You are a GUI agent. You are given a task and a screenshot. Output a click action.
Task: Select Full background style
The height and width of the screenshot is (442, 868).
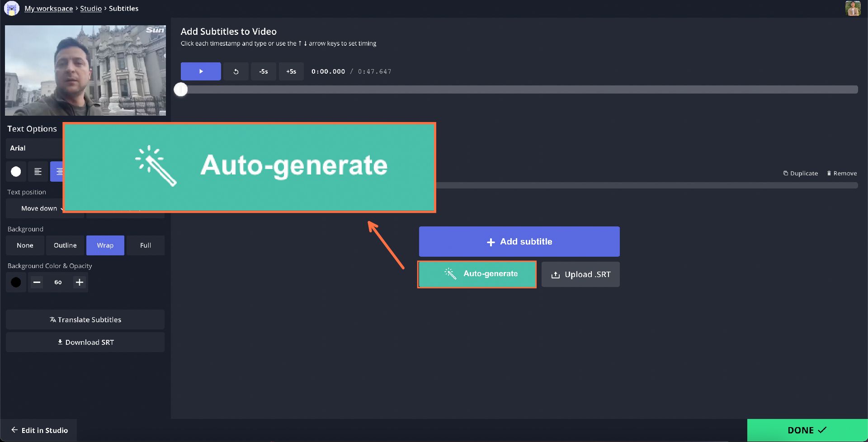tap(146, 245)
